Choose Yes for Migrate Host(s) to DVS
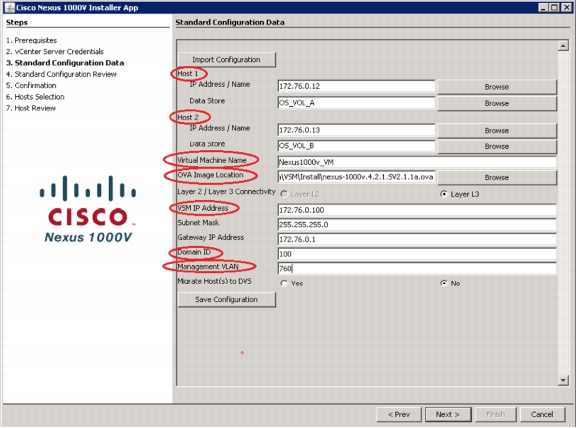 tap(284, 283)
